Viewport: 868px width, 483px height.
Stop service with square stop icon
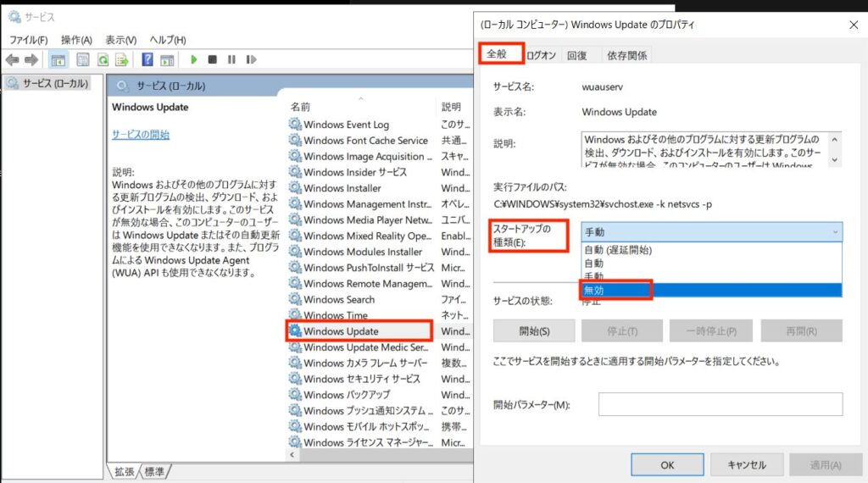212,59
